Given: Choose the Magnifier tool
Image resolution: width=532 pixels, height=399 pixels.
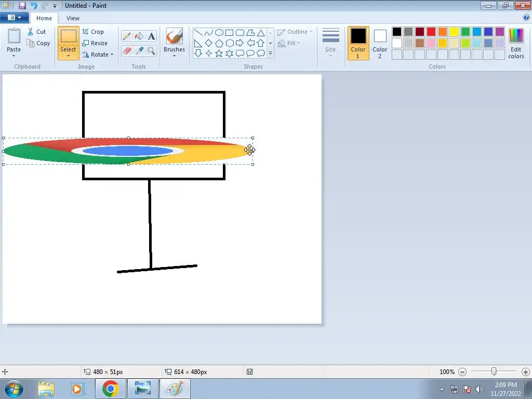Looking at the screenshot, I should 151,51.
